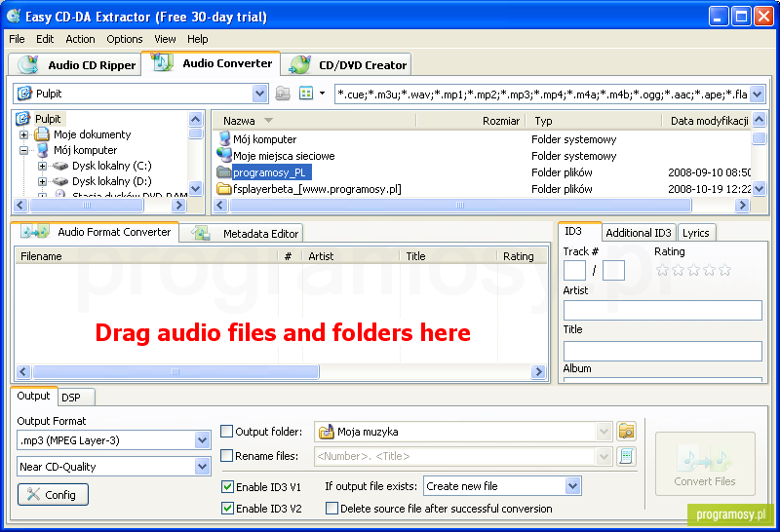The height and width of the screenshot is (532, 780).
Task: Expand the Moje dokumenty tree node
Action: (x=23, y=134)
